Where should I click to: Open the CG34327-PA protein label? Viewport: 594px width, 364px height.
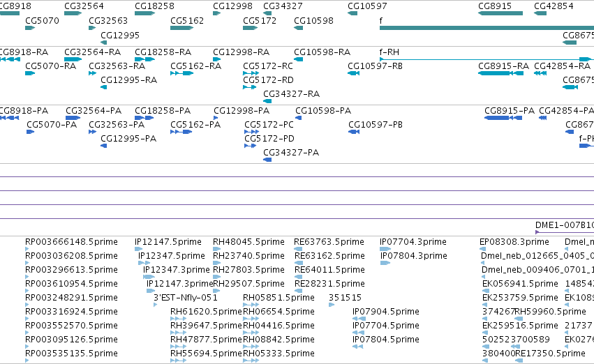pos(291,153)
